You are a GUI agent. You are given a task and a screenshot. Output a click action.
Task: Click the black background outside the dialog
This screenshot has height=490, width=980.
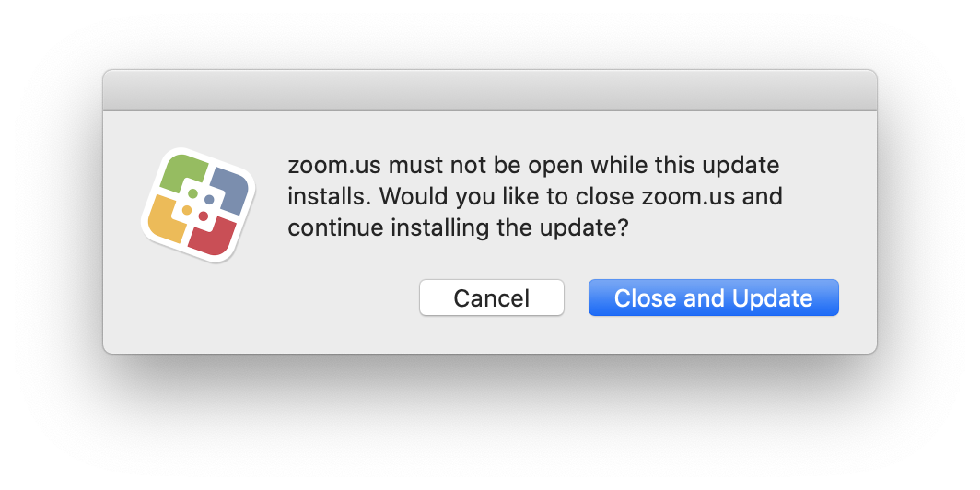[489, 424]
